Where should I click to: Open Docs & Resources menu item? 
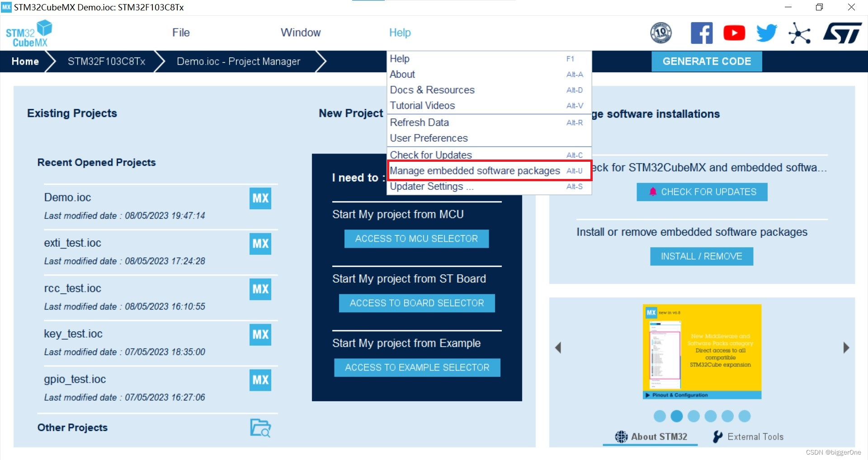(x=489, y=90)
